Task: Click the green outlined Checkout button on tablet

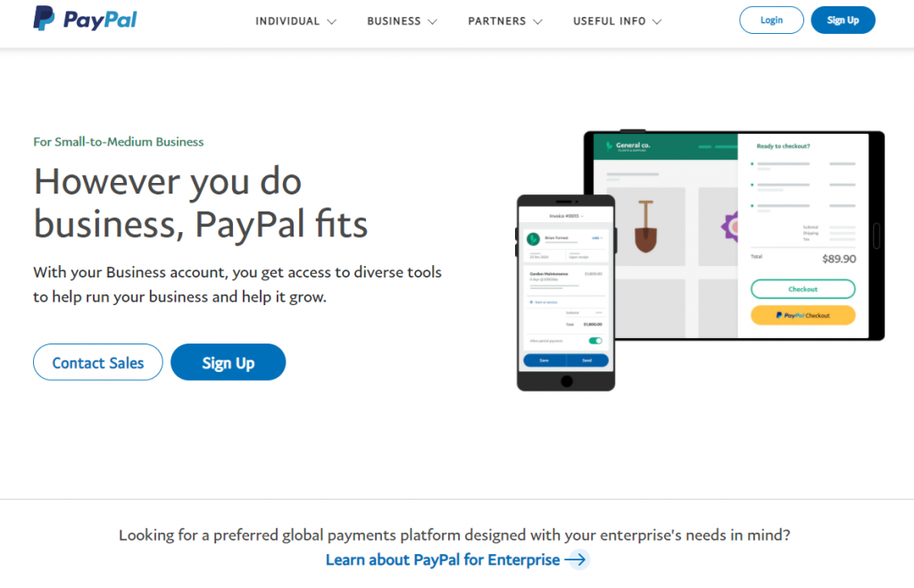Action: pos(802,289)
